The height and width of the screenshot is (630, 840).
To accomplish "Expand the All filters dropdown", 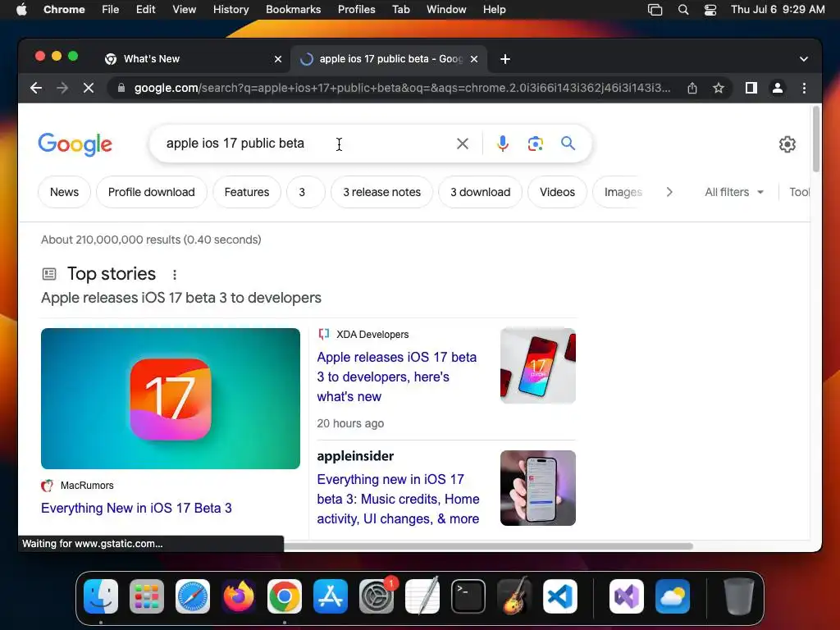I will pyautogui.click(x=734, y=192).
